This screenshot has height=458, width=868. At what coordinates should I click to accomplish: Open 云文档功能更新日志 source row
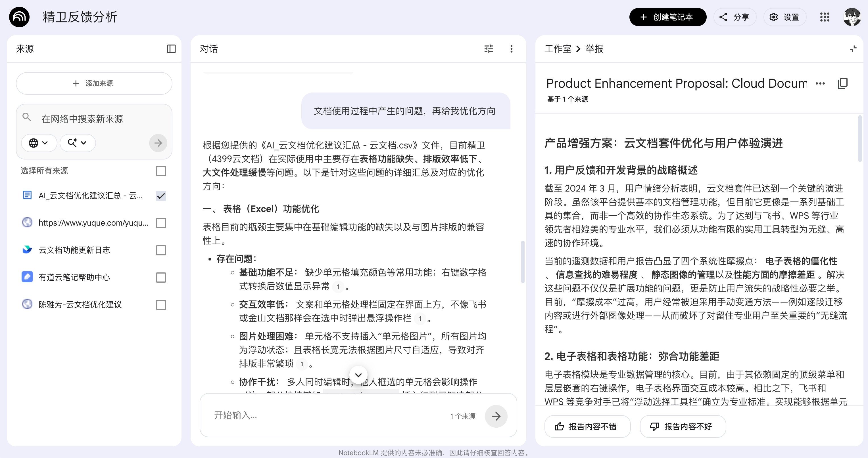(94, 250)
